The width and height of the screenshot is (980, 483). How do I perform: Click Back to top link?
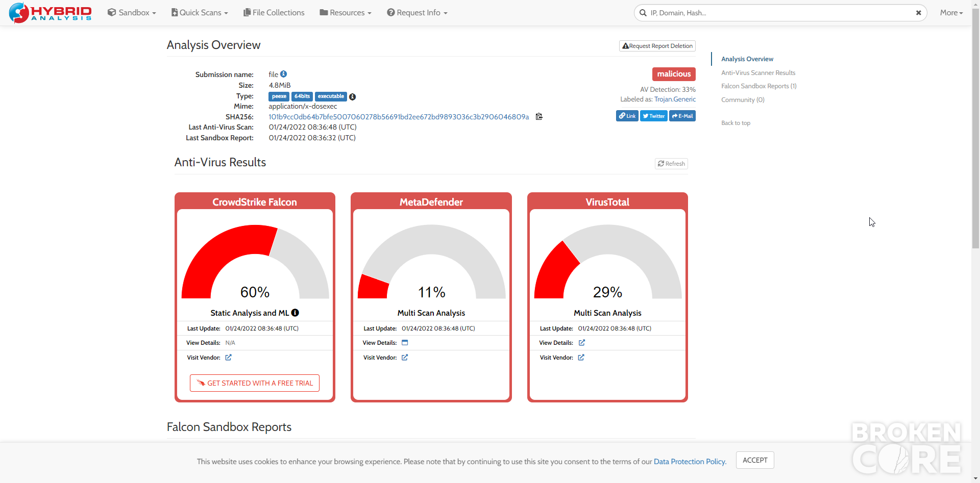pos(736,123)
